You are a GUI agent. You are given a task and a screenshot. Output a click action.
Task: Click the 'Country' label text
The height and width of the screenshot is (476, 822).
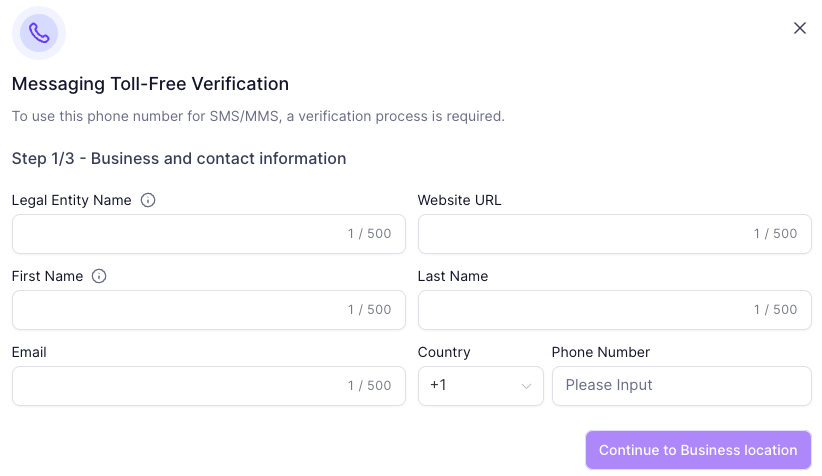444,352
